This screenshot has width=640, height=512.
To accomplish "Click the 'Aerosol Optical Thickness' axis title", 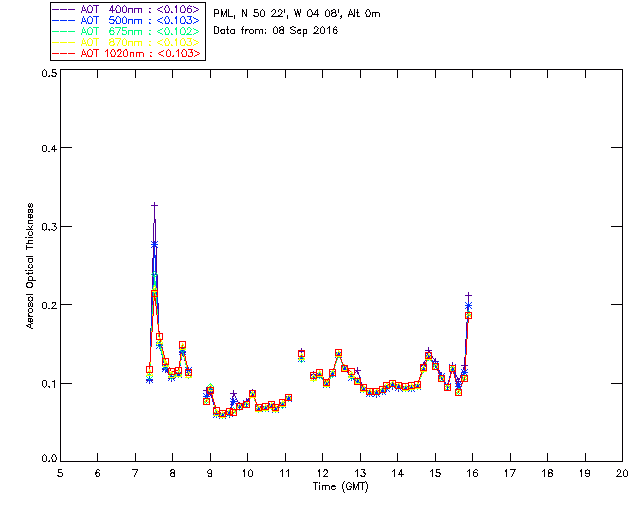I will pos(29,266).
